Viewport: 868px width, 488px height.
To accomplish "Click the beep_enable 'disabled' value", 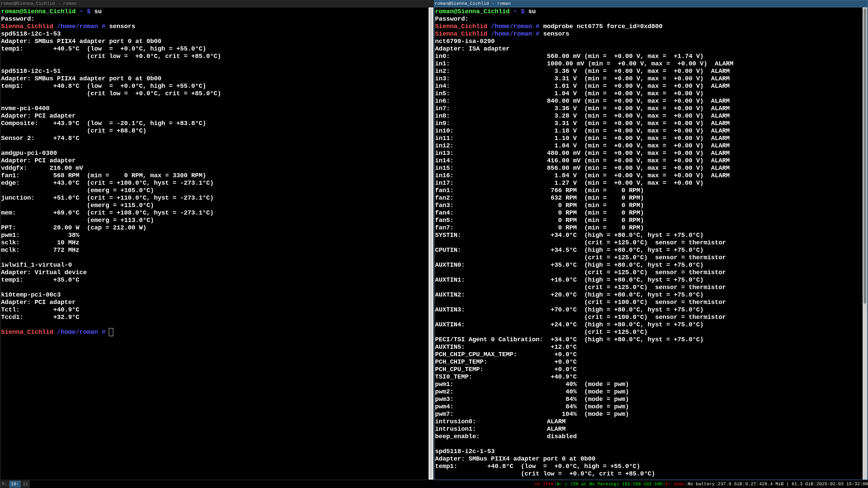I will tap(562, 436).
